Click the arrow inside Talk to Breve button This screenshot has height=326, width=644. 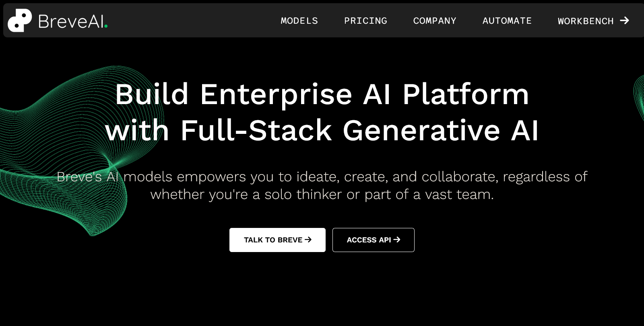pyautogui.click(x=308, y=240)
